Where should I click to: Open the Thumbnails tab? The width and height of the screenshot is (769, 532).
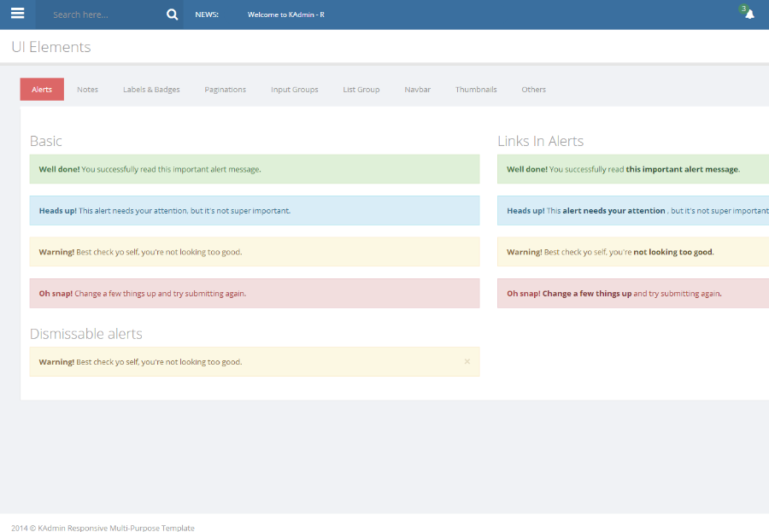(x=476, y=90)
